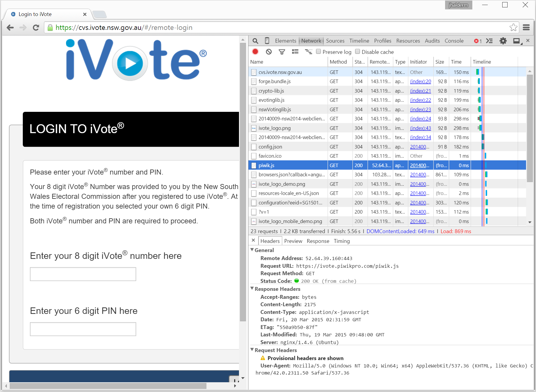Toggle the network overview icon
The image size is (536, 392).
coord(309,52)
